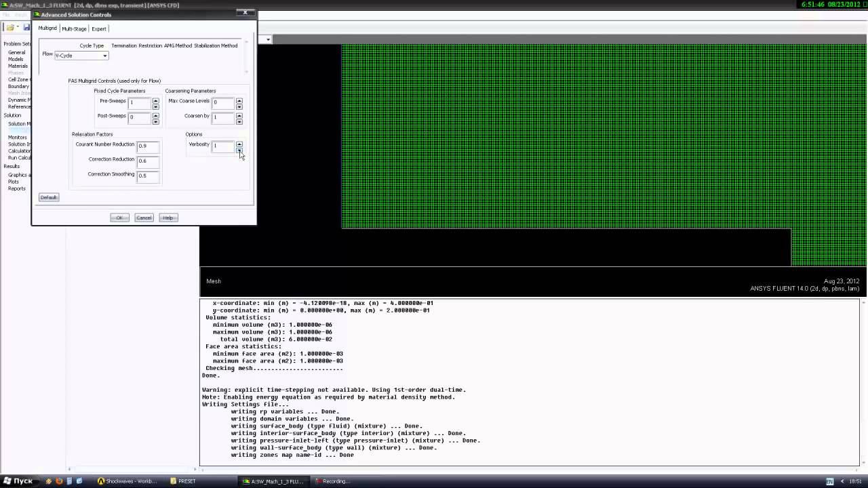This screenshot has width=868, height=488.
Task: Click the Pre-Sweeps value field
Action: [140, 102]
